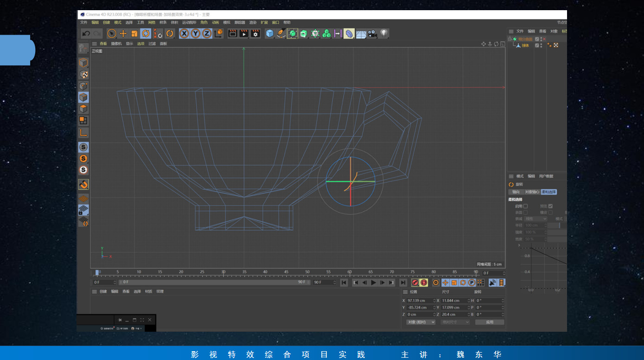Select the Move tool
This screenshot has width=644, height=360.
click(x=123, y=33)
